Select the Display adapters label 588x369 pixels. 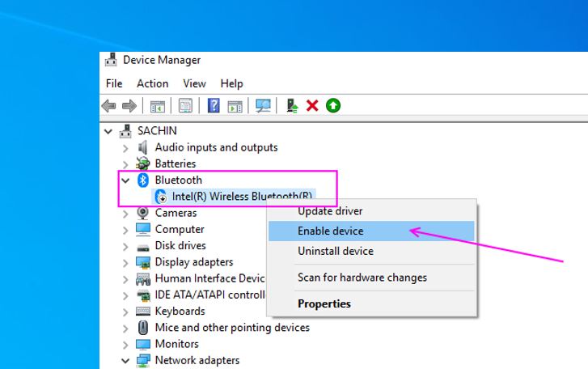(194, 261)
